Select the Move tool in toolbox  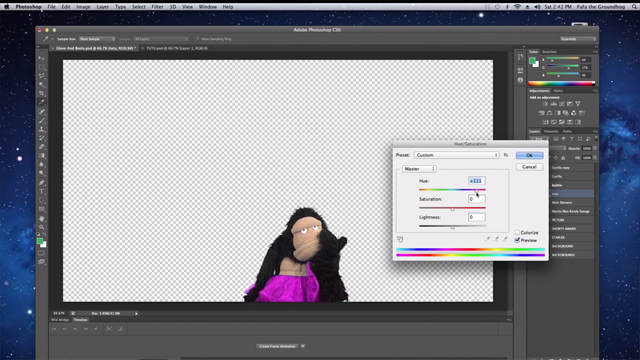pos(42,58)
